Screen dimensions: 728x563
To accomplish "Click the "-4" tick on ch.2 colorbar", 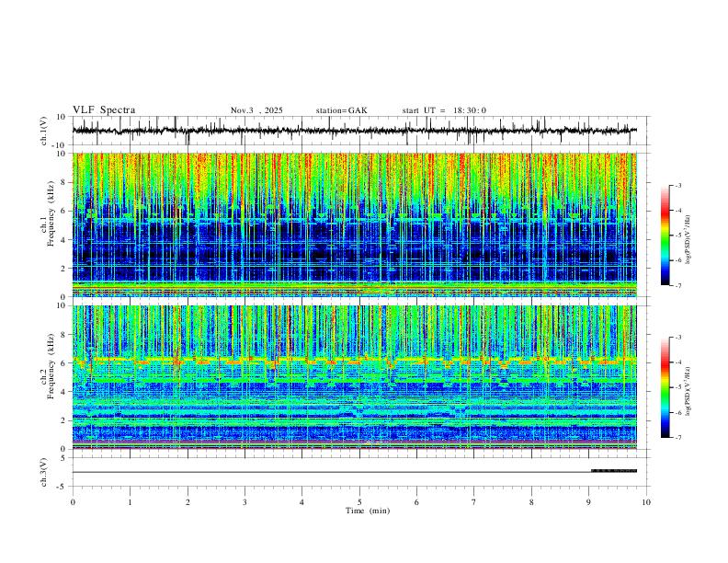I will tap(677, 362).
